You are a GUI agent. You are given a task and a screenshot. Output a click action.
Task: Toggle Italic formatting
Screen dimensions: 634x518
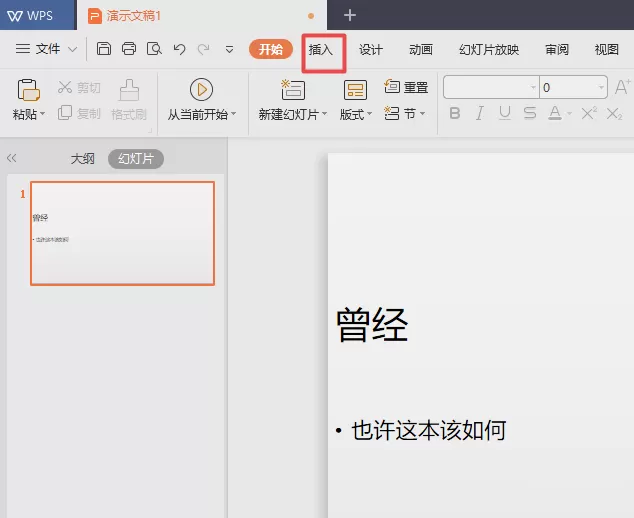click(x=480, y=113)
